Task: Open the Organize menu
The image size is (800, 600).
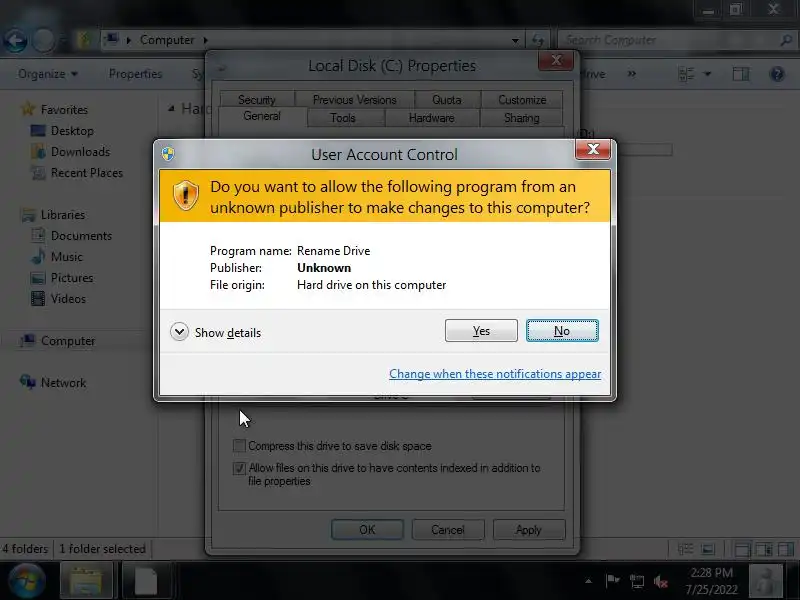Action: tap(47, 74)
